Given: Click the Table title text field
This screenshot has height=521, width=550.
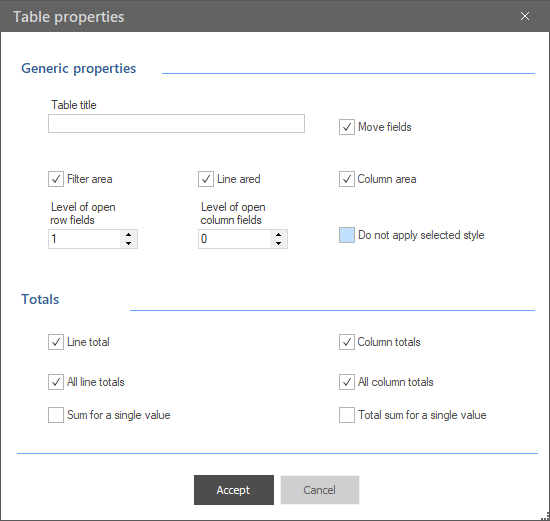Looking at the screenshot, I should 176,123.
